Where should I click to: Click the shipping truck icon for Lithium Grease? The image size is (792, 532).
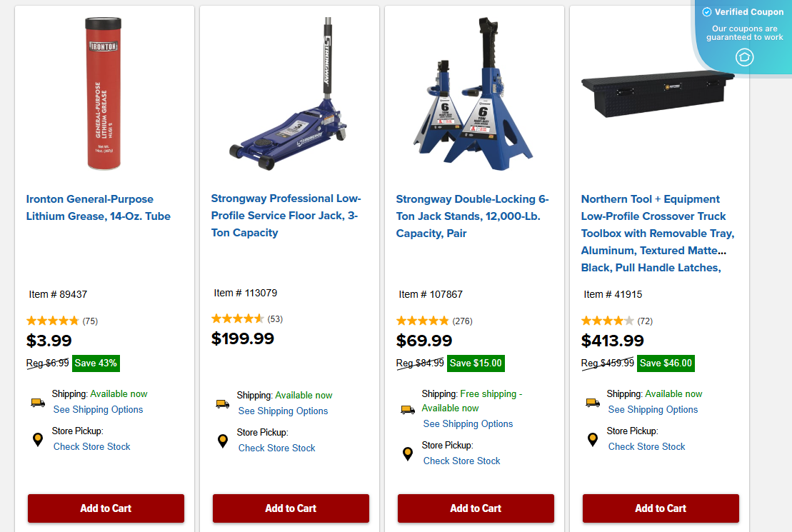38,402
